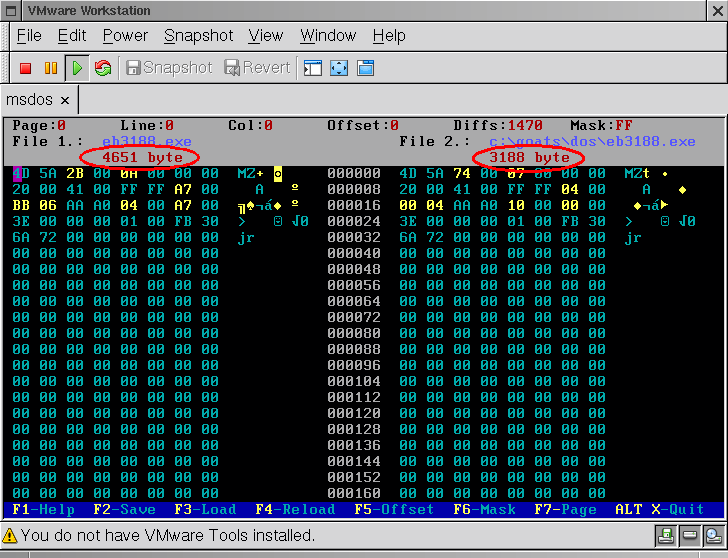
Task: Click 'You do not have VMware Tools installed.' message
Action: coord(168,536)
